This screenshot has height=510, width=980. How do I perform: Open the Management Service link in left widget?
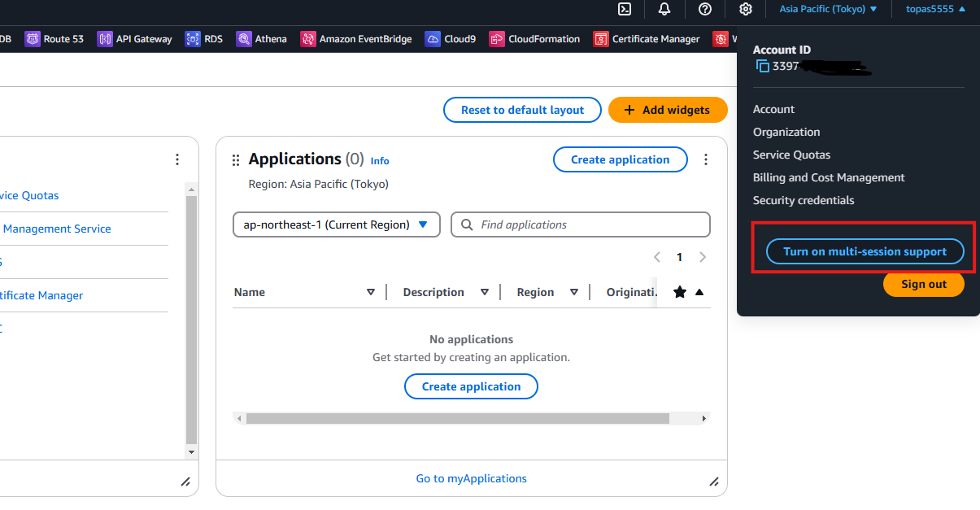click(57, 229)
